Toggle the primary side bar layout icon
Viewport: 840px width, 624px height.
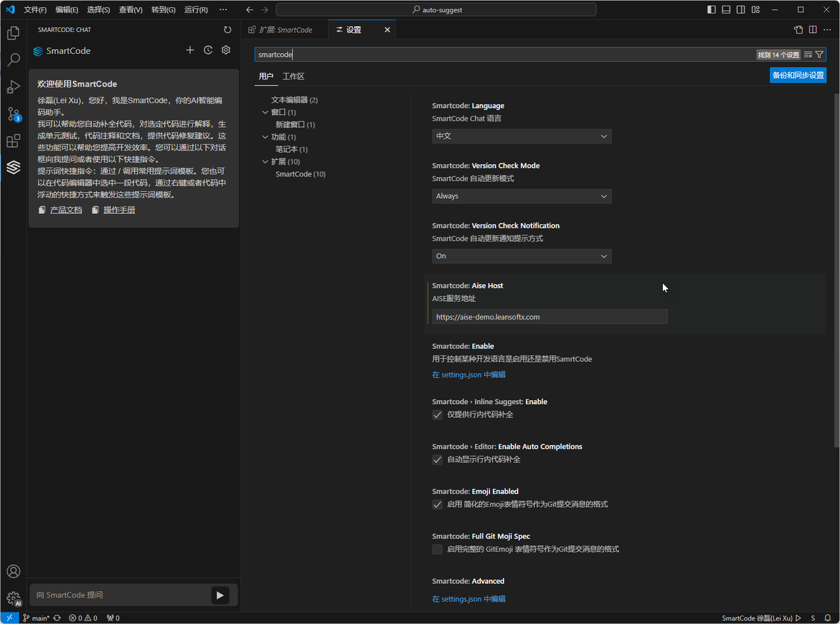click(x=711, y=10)
